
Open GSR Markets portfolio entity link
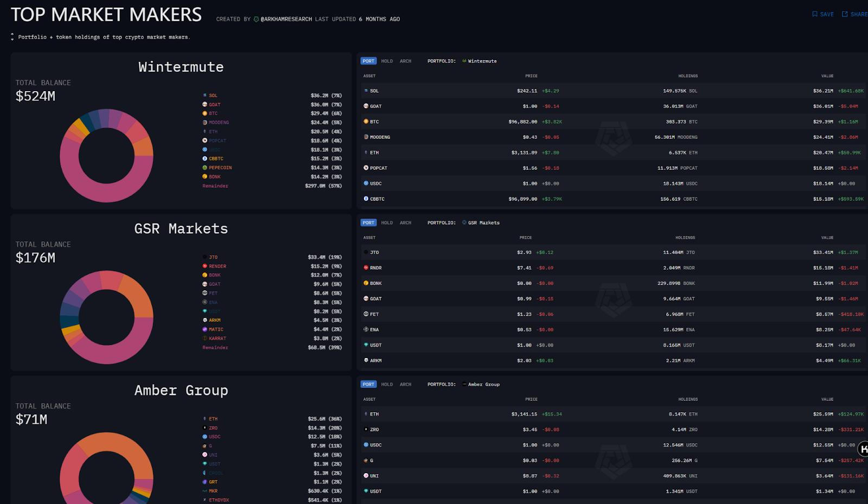point(481,222)
